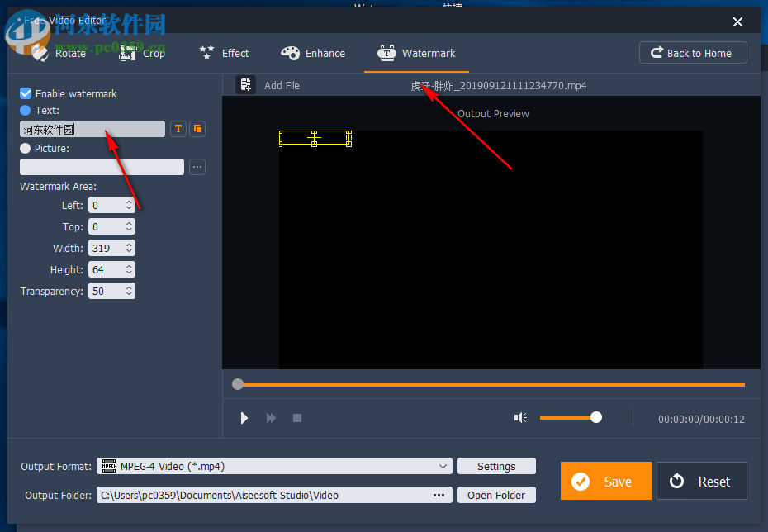Select the Picture watermark radio button
Screen dimensions: 768x532
point(24,148)
